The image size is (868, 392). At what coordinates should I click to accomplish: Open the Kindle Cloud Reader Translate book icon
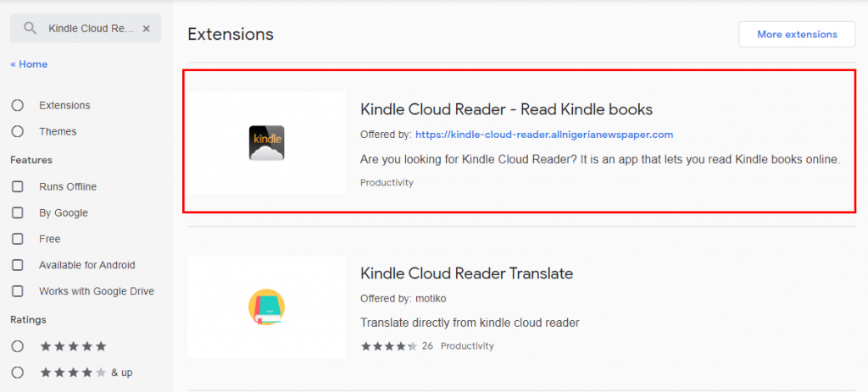pos(266,306)
